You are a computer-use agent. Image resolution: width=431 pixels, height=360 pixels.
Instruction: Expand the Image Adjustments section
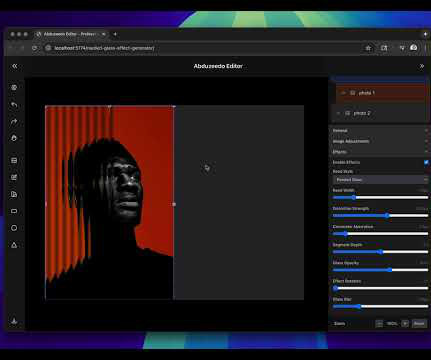(380, 141)
